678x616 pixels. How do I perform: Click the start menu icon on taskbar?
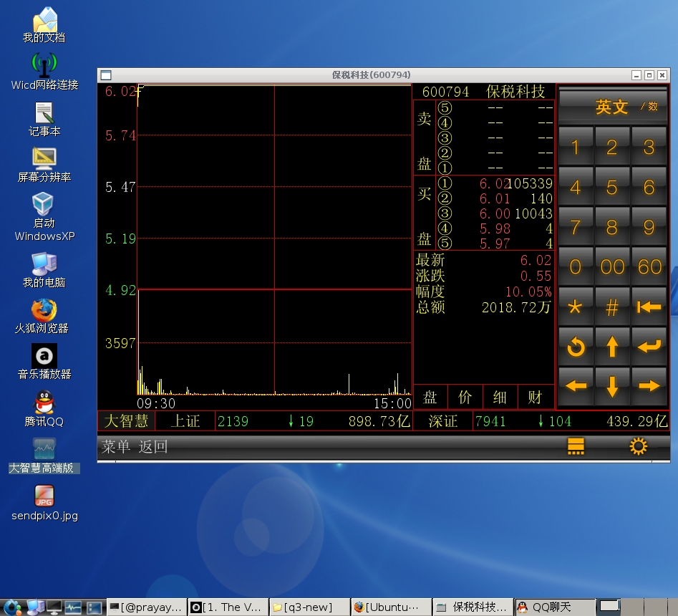11,607
